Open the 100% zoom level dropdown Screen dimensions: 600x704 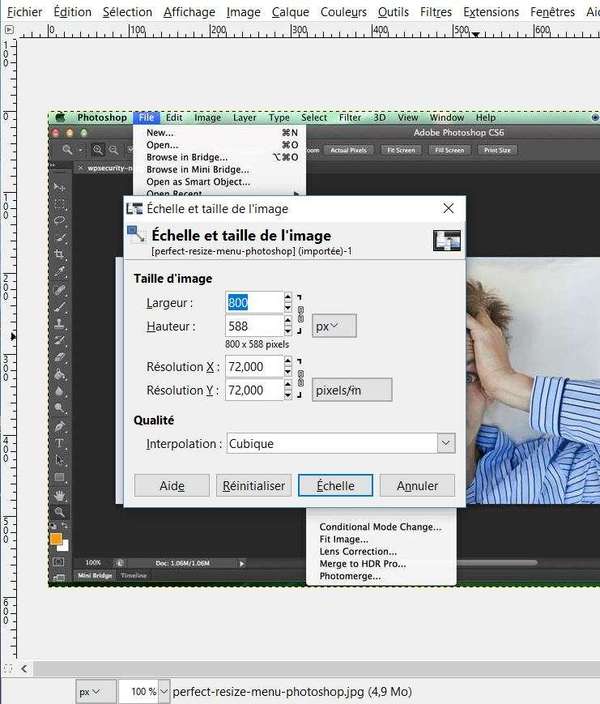pos(141,691)
